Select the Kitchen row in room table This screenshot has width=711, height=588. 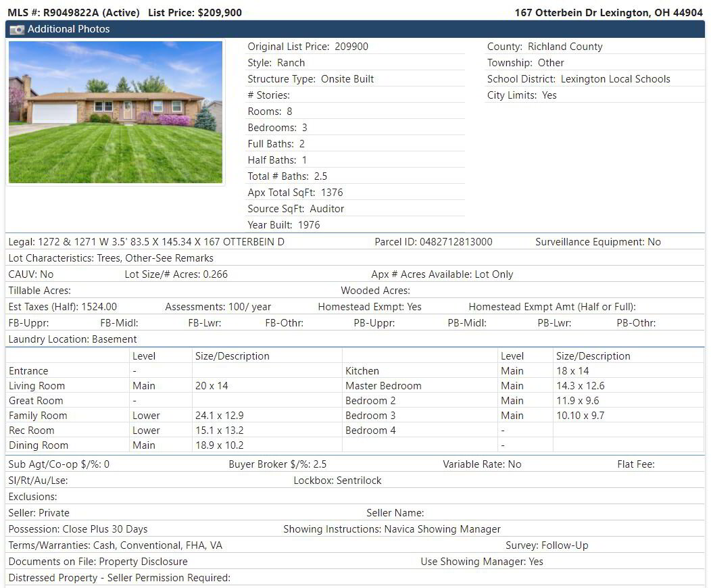pyautogui.click(x=362, y=371)
